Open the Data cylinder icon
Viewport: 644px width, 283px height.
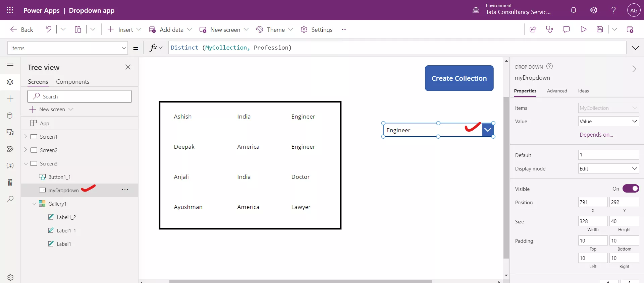pos(10,116)
